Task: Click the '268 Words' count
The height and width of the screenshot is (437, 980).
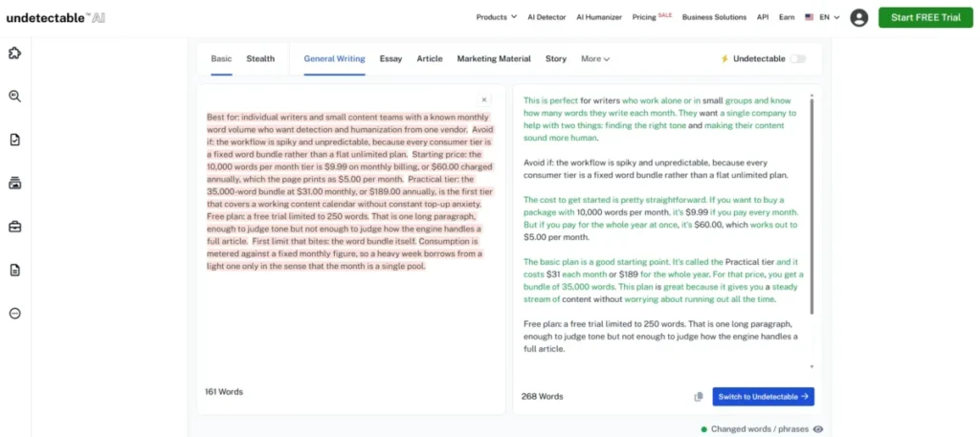Action: [x=543, y=397]
